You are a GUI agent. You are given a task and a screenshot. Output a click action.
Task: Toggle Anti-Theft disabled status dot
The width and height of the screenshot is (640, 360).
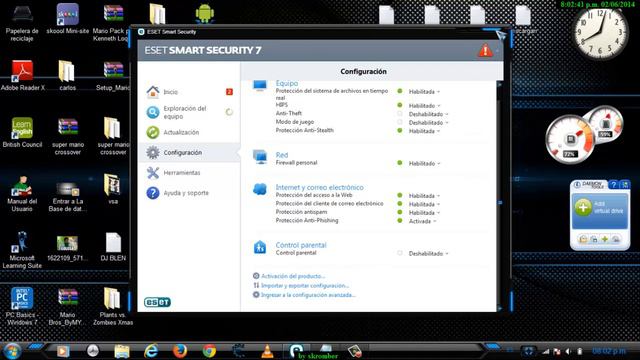400,114
